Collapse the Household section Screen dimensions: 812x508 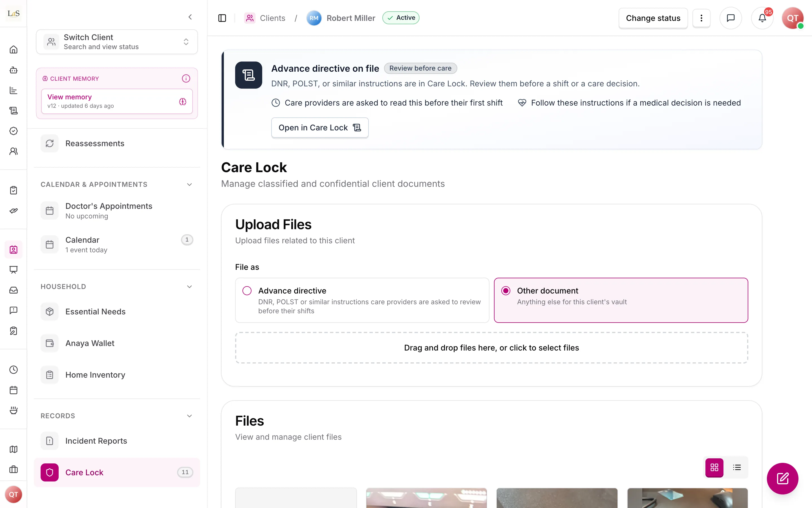[x=117, y=286]
